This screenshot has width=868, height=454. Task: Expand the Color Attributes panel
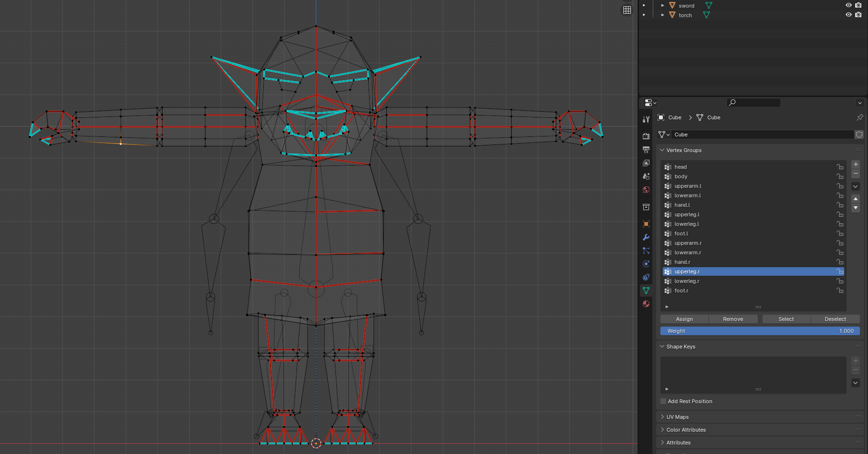(x=662, y=430)
